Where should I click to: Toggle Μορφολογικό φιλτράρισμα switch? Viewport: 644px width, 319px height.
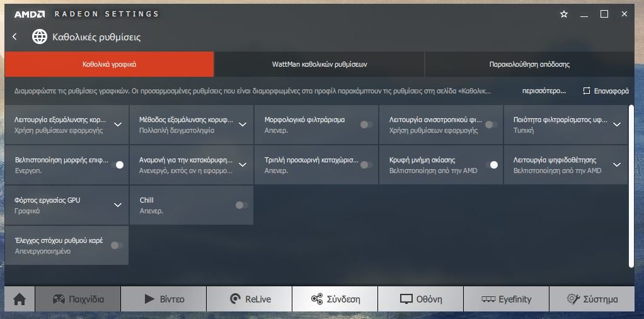coord(366,125)
